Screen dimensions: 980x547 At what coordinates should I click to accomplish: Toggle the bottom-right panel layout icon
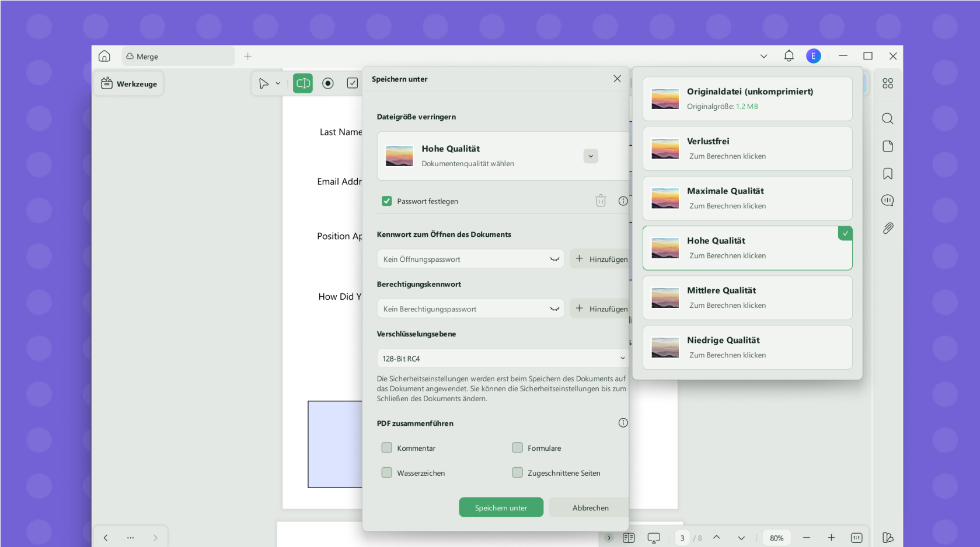point(888,538)
